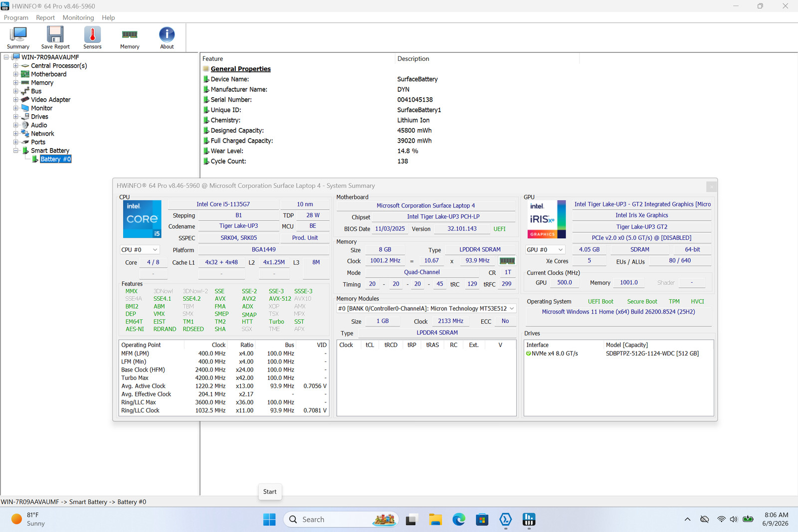This screenshot has height=532, width=798.
Task: Select the Ports tree item
Action: click(38, 142)
